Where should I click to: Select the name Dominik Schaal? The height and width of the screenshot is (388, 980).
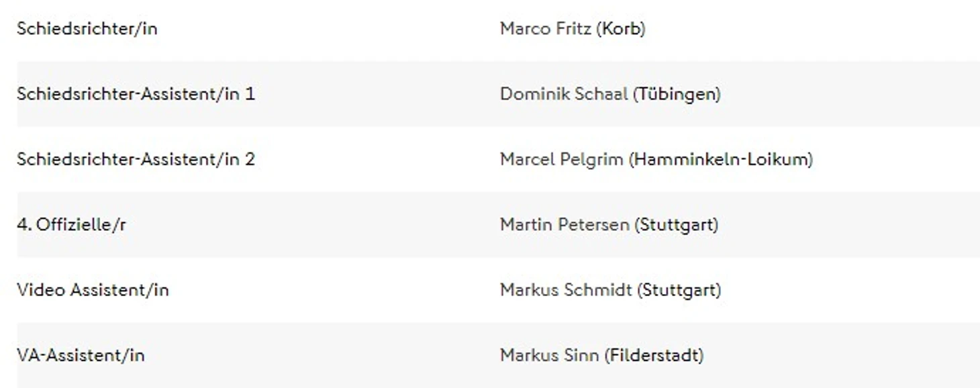pos(563,94)
